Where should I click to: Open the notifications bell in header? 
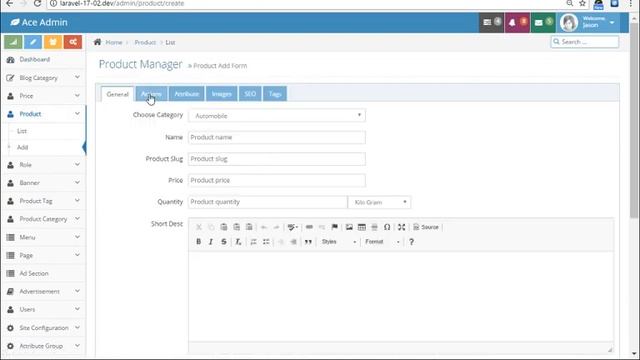[x=517, y=22]
